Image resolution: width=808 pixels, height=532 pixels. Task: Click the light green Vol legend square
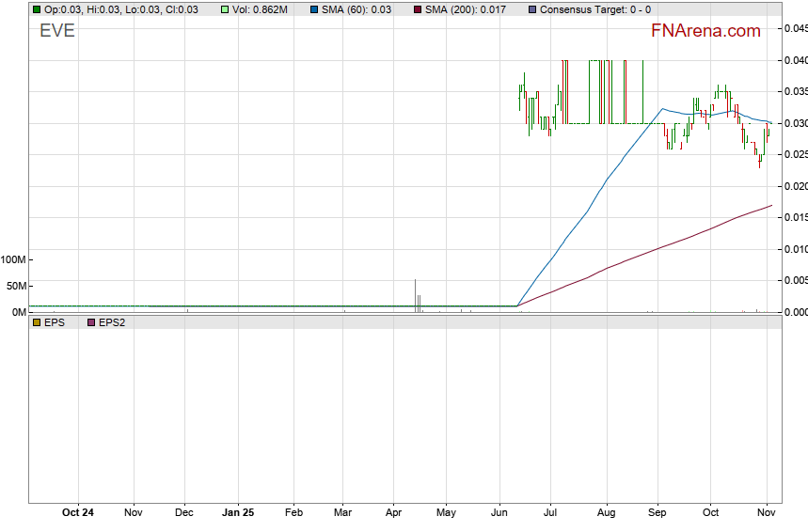(x=225, y=9)
